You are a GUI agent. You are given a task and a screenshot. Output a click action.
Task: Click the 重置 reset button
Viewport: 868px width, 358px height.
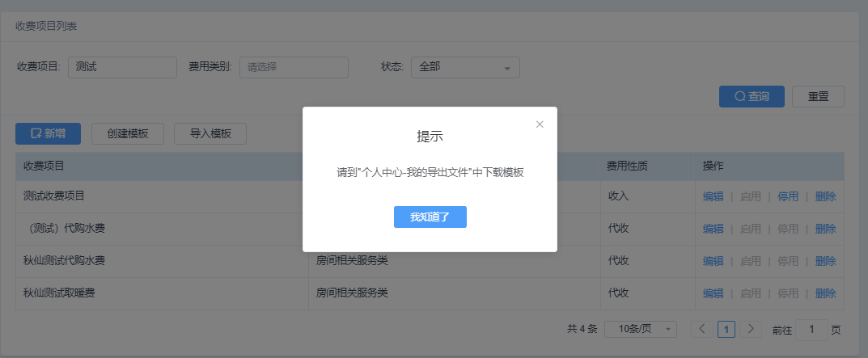tap(818, 96)
